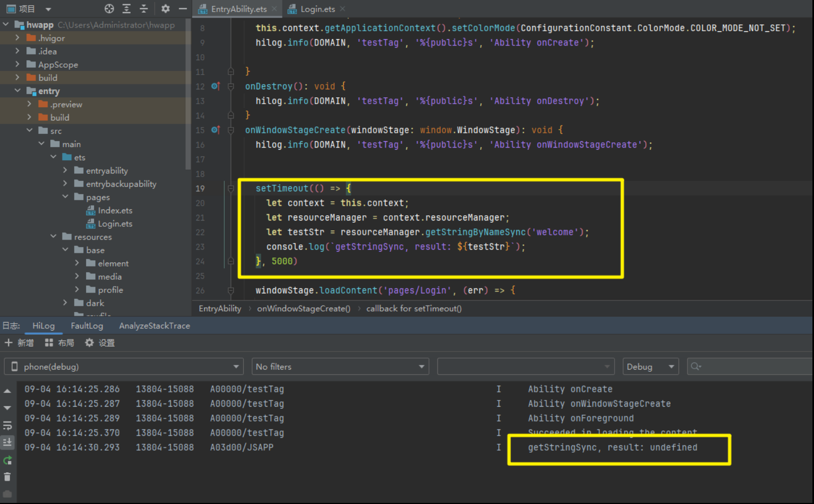Open the empty process dropdown

coord(526,366)
